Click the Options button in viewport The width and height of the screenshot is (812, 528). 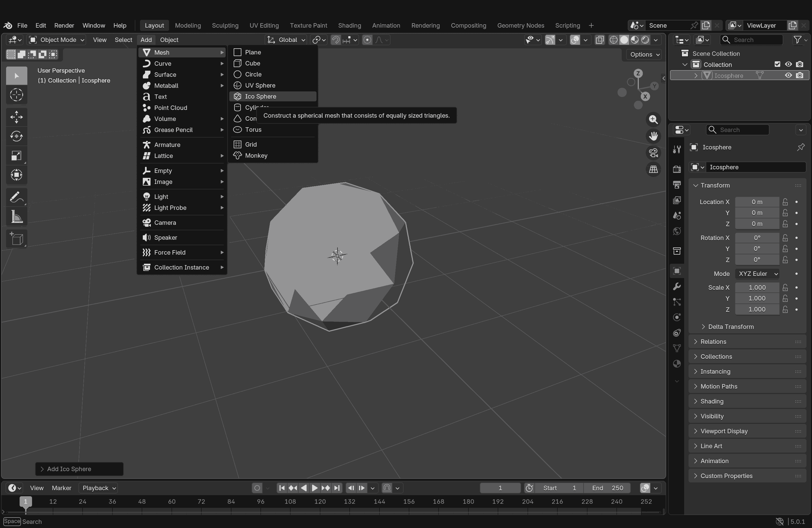coord(644,55)
